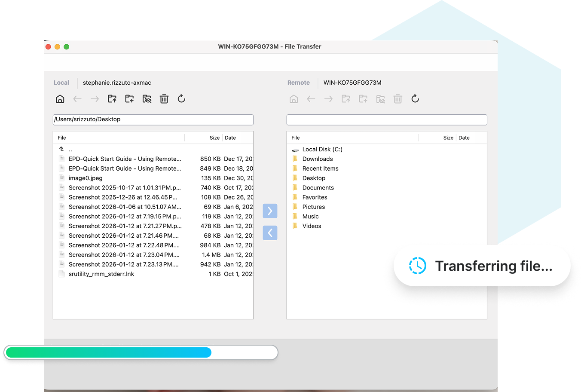The height and width of the screenshot is (392, 581).
Task: Go to the remote Home folder
Action: click(294, 99)
